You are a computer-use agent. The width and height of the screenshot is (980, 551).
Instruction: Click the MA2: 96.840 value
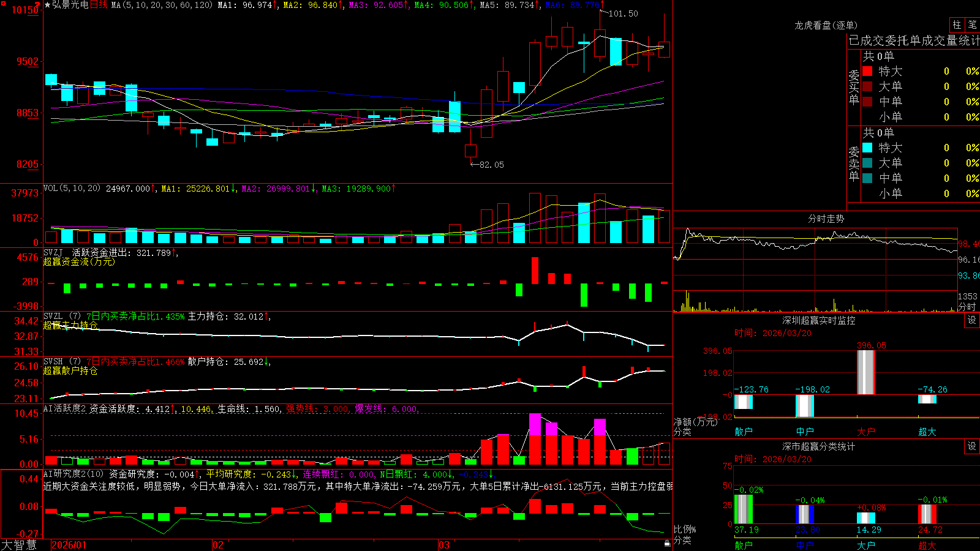(x=311, y=5)
